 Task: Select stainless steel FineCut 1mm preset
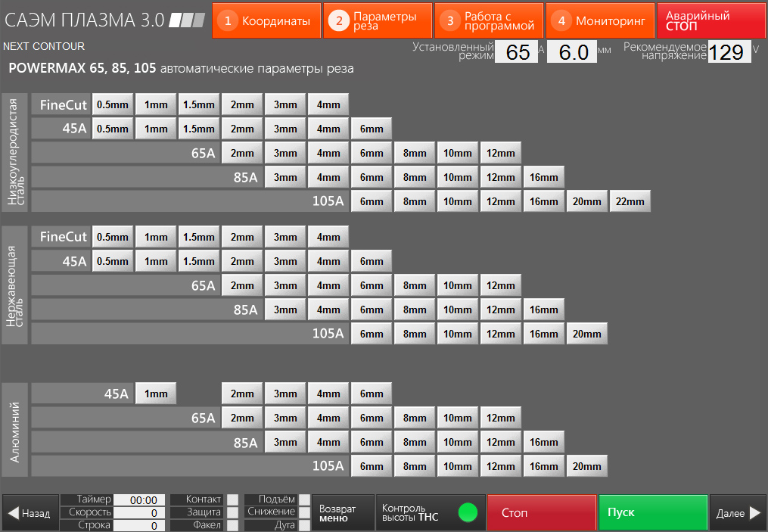click(x=156, y=237)
